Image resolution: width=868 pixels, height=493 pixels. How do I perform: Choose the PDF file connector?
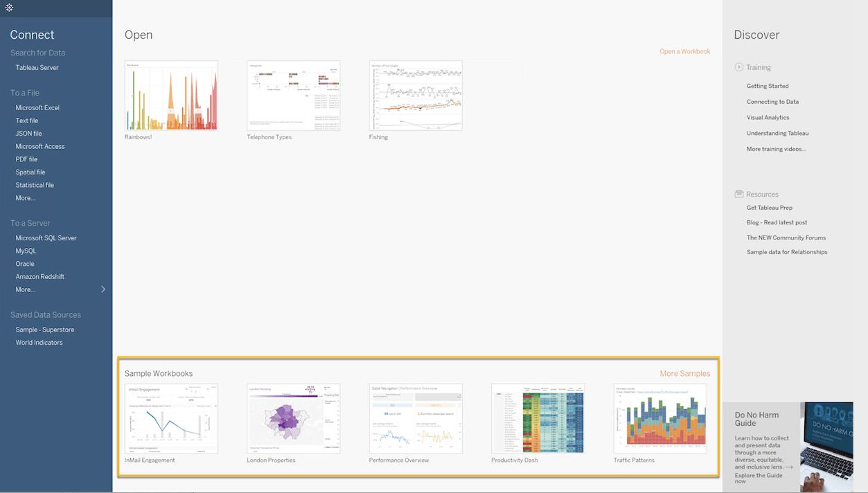point(27,159)
